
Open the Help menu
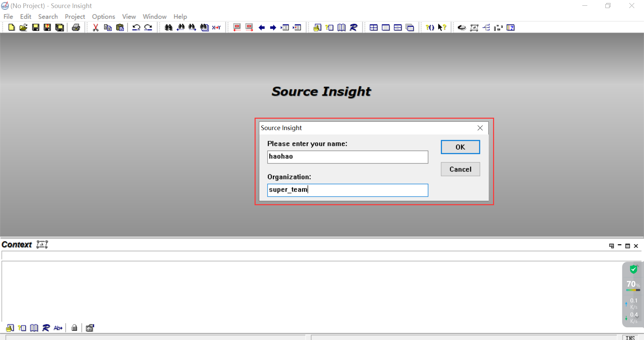click(x=180, y=16)
